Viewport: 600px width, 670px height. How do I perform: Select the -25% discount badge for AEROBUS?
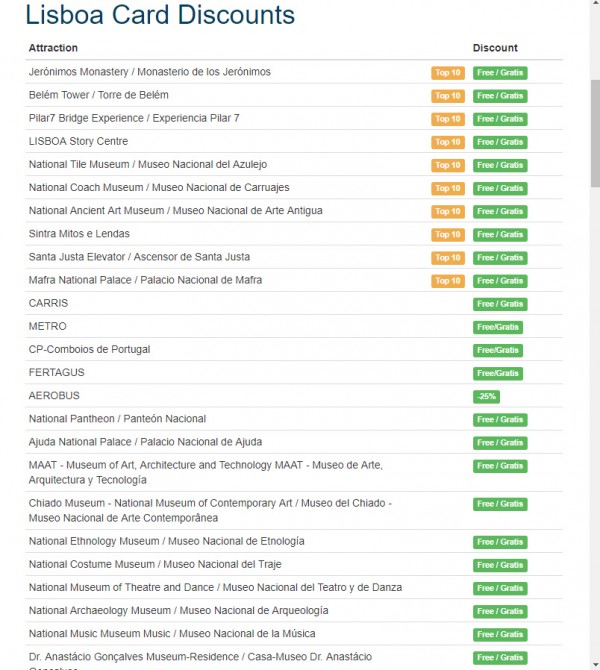(487, 397)
